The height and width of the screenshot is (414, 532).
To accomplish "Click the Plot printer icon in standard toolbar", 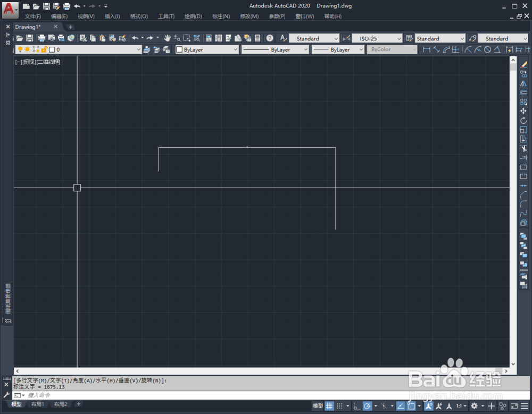I will 41,38.
